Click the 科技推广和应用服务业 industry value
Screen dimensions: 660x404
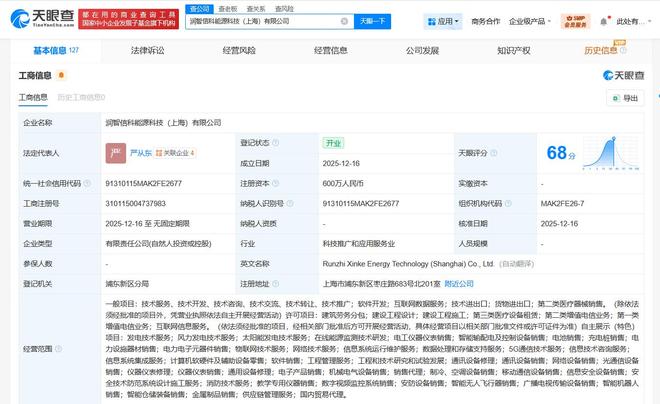pos(359,244)
